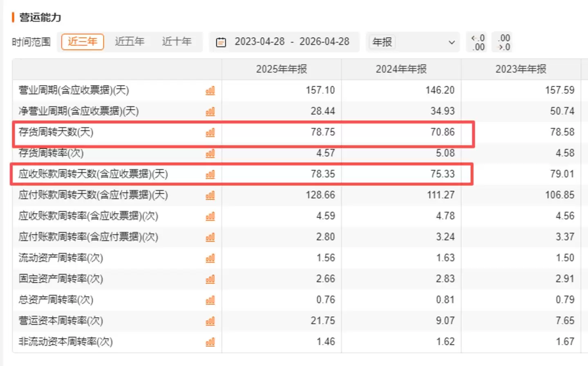Click chart icon for 净营业周期 row
The height and width of the screenshot is (366, 588).
pyautogui.click(x=210, y=111)
